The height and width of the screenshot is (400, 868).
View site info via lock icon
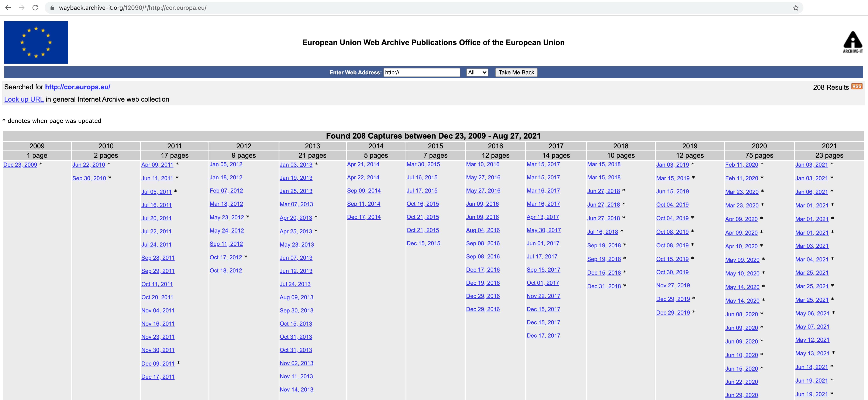(52, 8)
